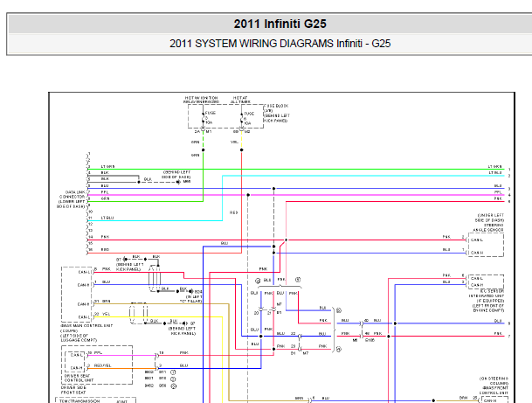Click the YEL wire label at pin 22
This screenshot has width=532, height=403.
tap(106, 314)
